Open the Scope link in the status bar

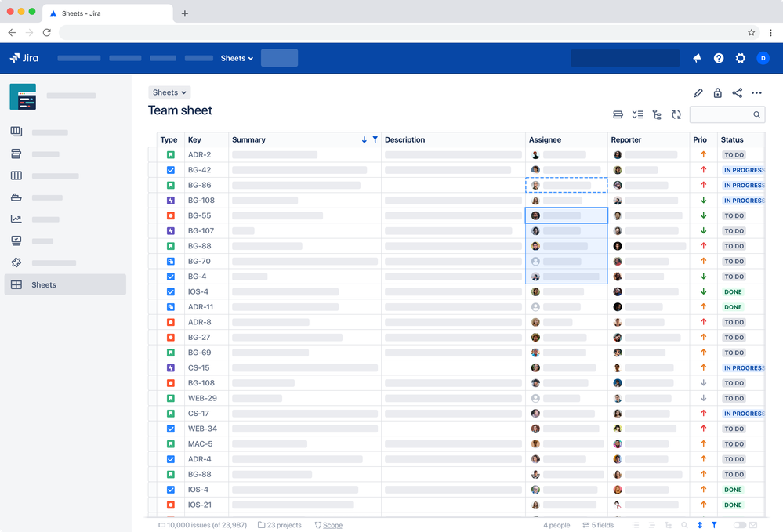[x=332, y=525]
